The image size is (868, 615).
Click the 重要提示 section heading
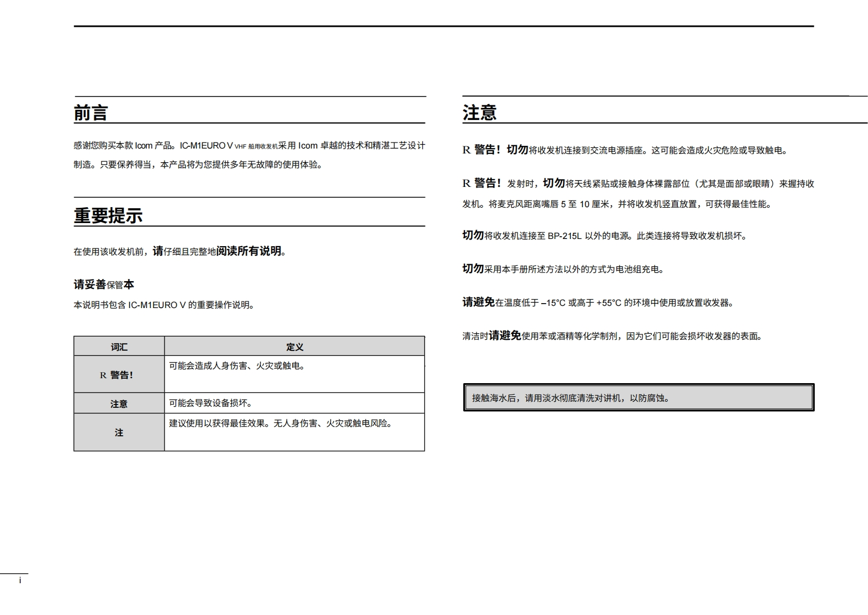(x=108, y=215)
